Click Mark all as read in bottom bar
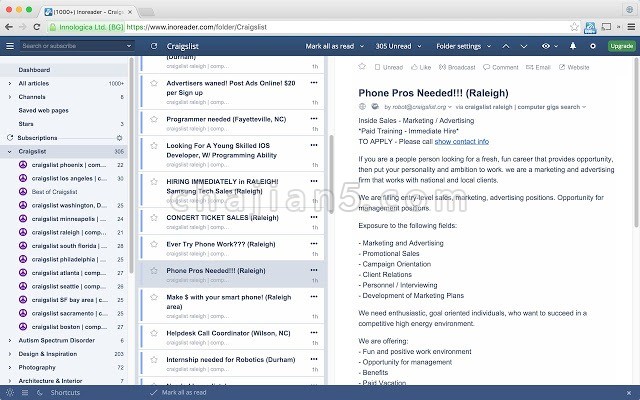This screenshot has height=400, width=640. pos(178,393)
